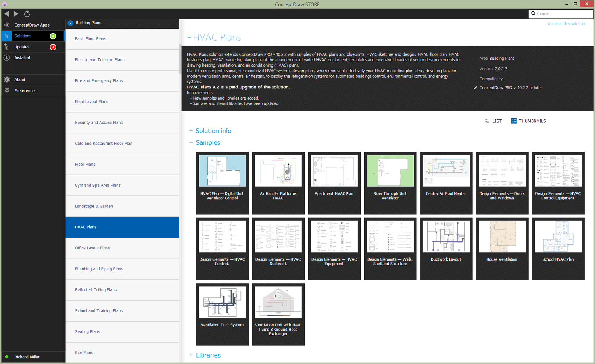Select Reflected Ceiling Plans
Screen dimensions: 595x364
pyautogui.click(x=122, y=290)
